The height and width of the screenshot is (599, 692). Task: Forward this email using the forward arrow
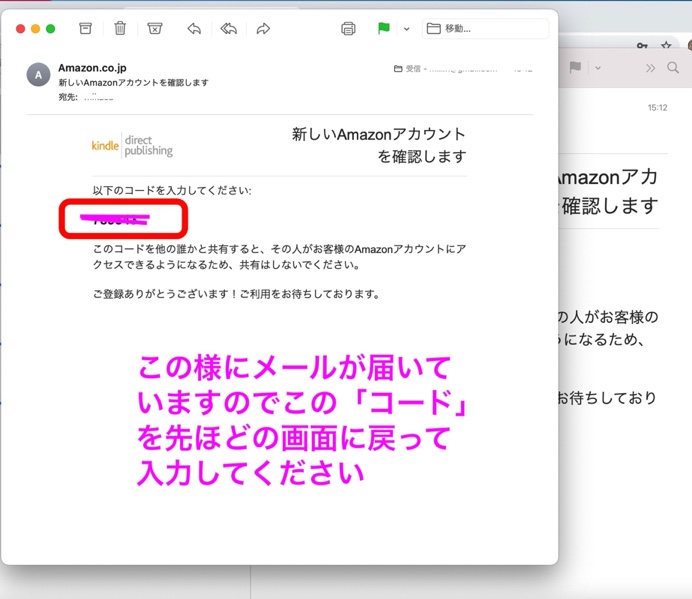(263, 29)
